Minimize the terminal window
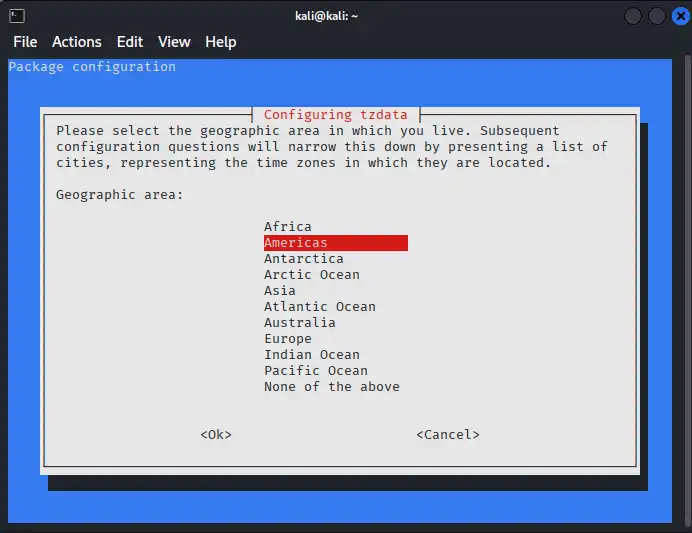 tap(633, 16)
